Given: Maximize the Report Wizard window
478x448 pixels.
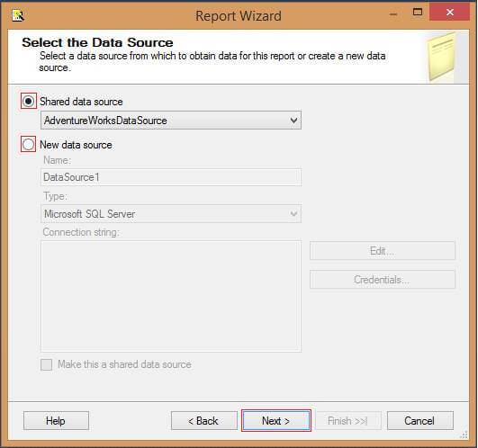Looking at the screenshot, I should tap(418, 13).
